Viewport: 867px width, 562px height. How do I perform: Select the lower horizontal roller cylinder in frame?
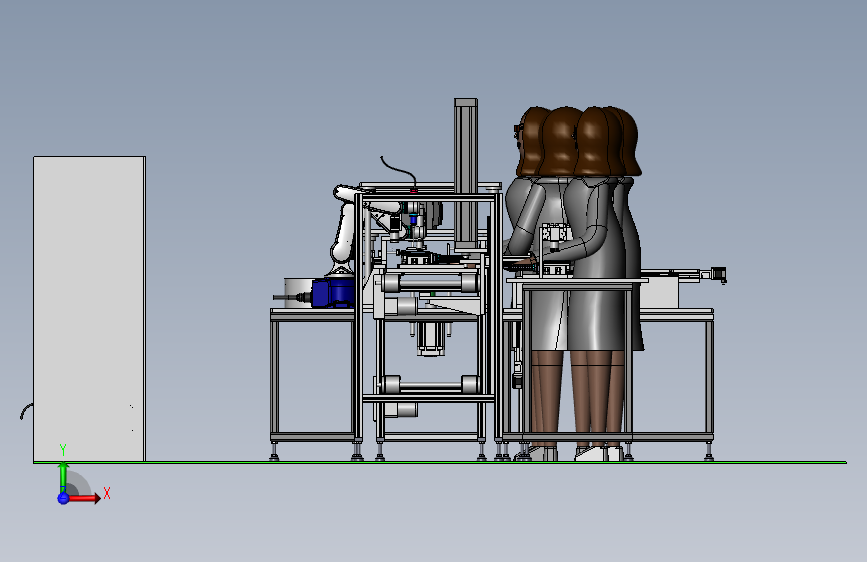click(x=430, y=384)
